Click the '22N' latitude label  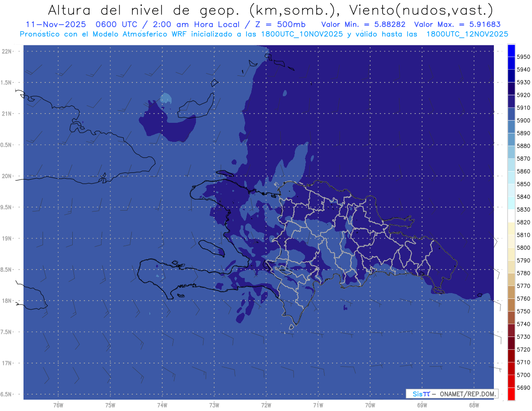pos(7,51)
